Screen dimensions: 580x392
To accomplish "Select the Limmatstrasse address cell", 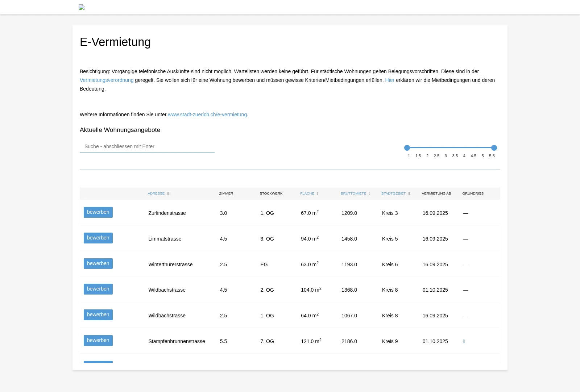I will 165,239.
